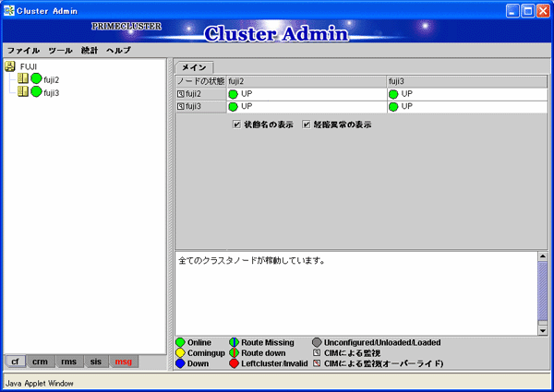The height and width of the screenshot is (392, 554).
Task: Click CIM monitor icon in fuji3 row header
Action: pos(181,107)
